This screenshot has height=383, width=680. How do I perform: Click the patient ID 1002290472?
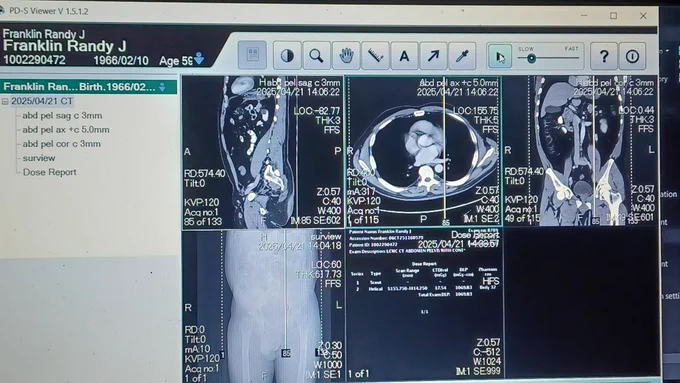click(34, 60)
